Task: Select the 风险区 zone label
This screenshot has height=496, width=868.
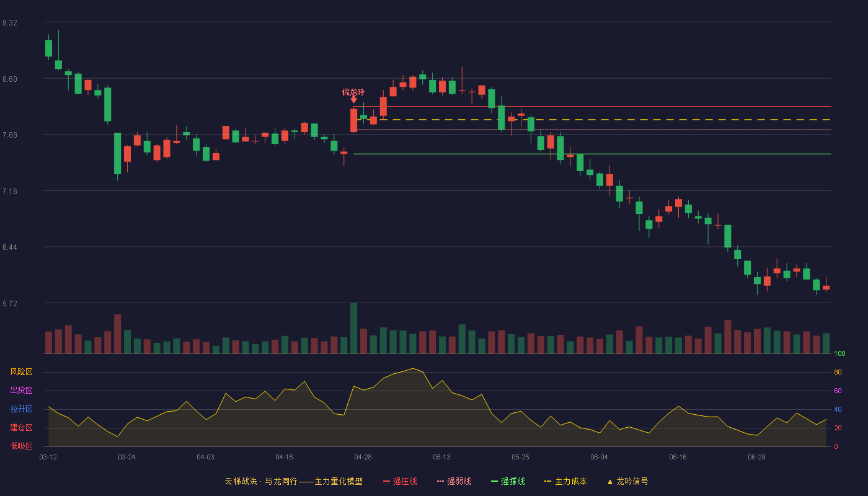Action: pos(21,372)
